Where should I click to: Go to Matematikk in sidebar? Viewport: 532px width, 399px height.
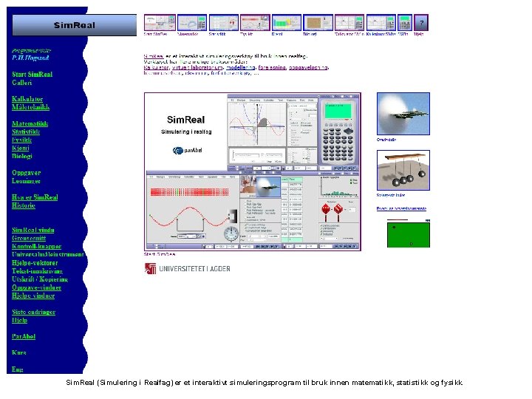30,123
